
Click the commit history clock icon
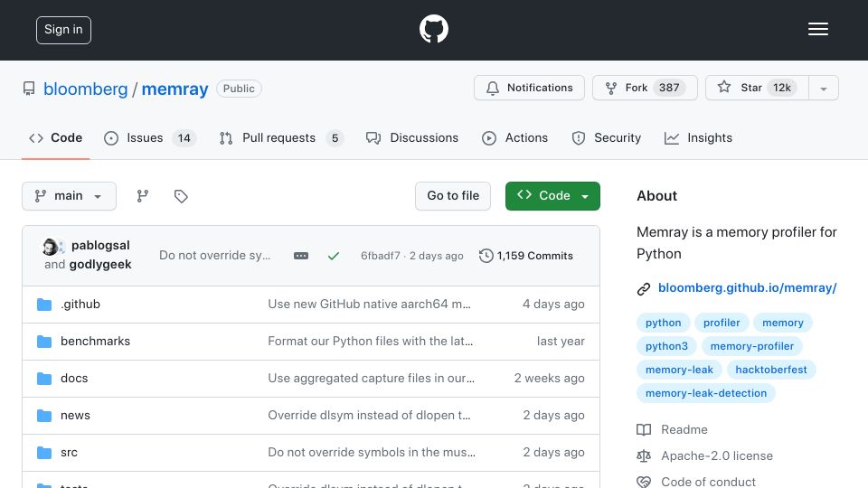pyautogui.click(x=486, y=256)
